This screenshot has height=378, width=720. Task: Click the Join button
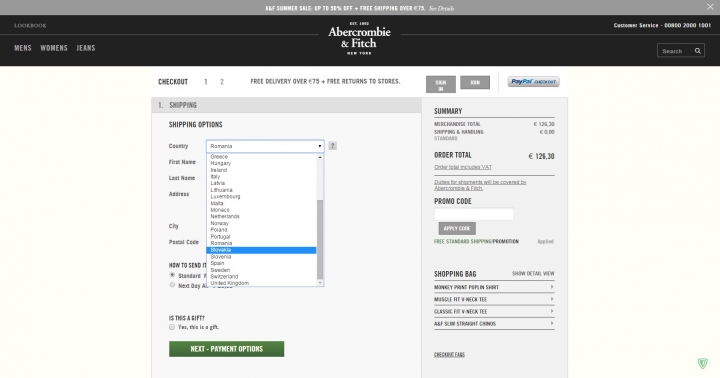475,83
